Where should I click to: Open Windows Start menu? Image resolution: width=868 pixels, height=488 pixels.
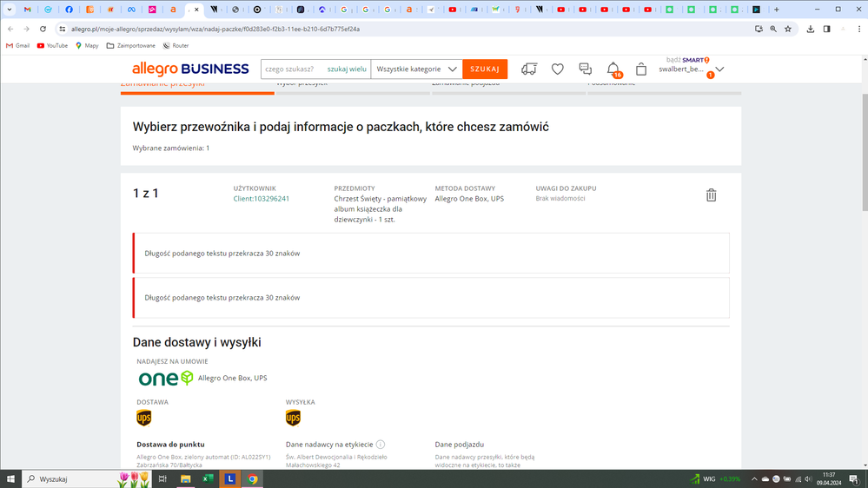[x=10, y=479]
